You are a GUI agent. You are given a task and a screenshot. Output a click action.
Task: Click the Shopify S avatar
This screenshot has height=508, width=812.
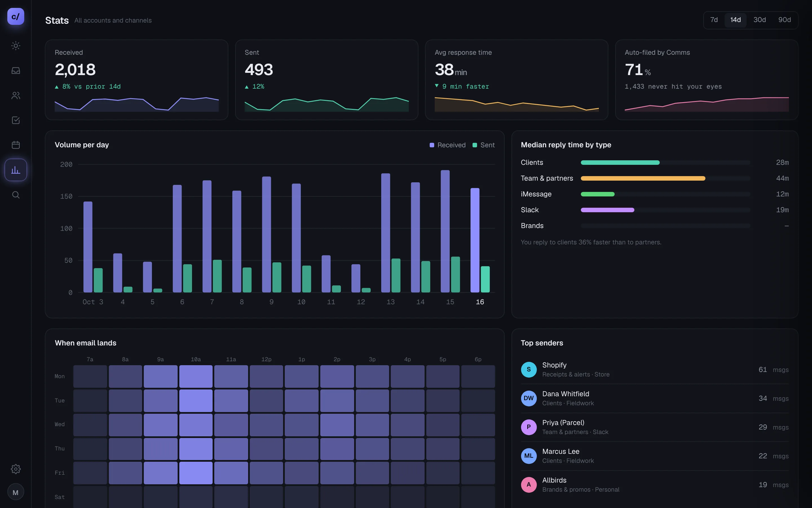(x=529, y=370)
